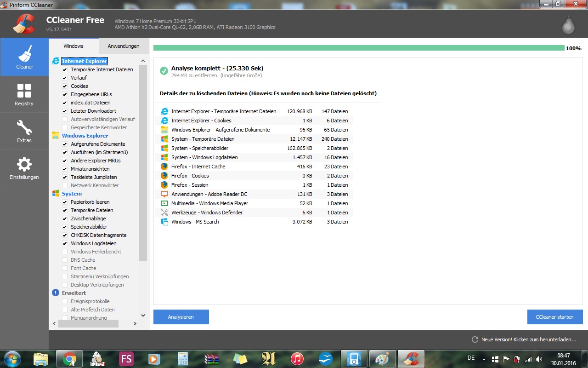Open Paint from the taskbar
588x368 pixels.
382,358
